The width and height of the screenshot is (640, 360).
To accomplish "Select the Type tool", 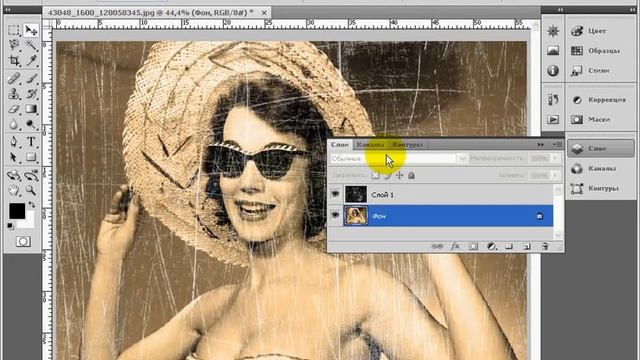I will (31, 142).
